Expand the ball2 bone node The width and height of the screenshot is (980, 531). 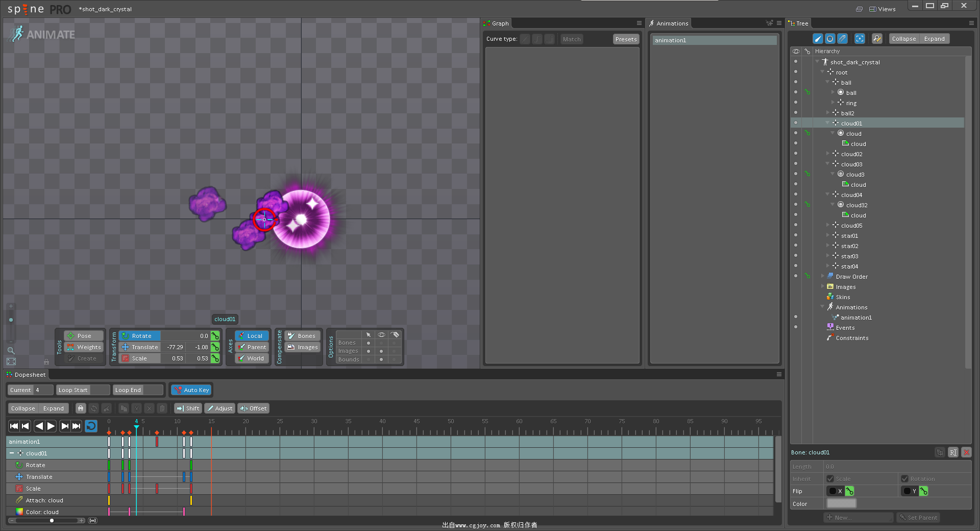828,113
